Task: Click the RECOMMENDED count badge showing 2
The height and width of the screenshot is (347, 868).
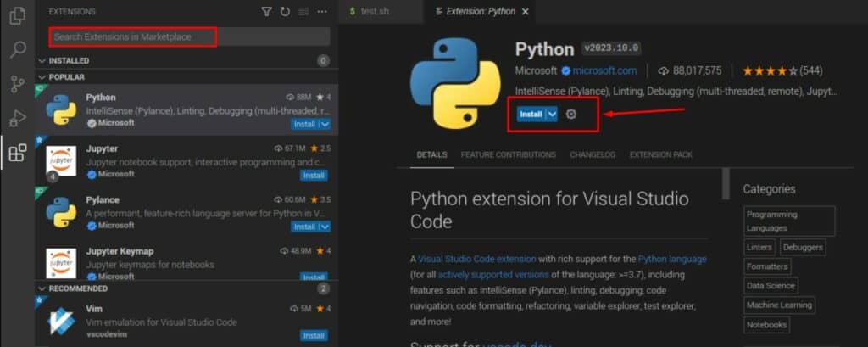Action: coord(323,288)
